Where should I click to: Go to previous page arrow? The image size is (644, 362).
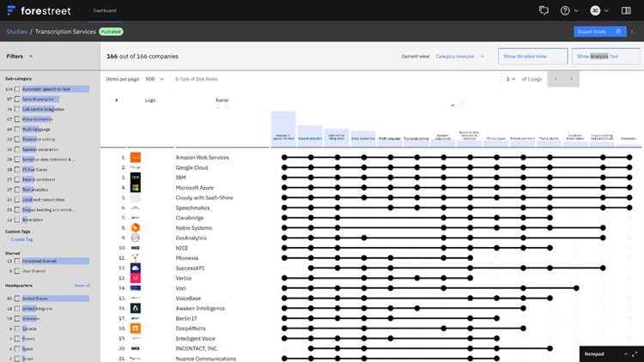coord(556,79)
